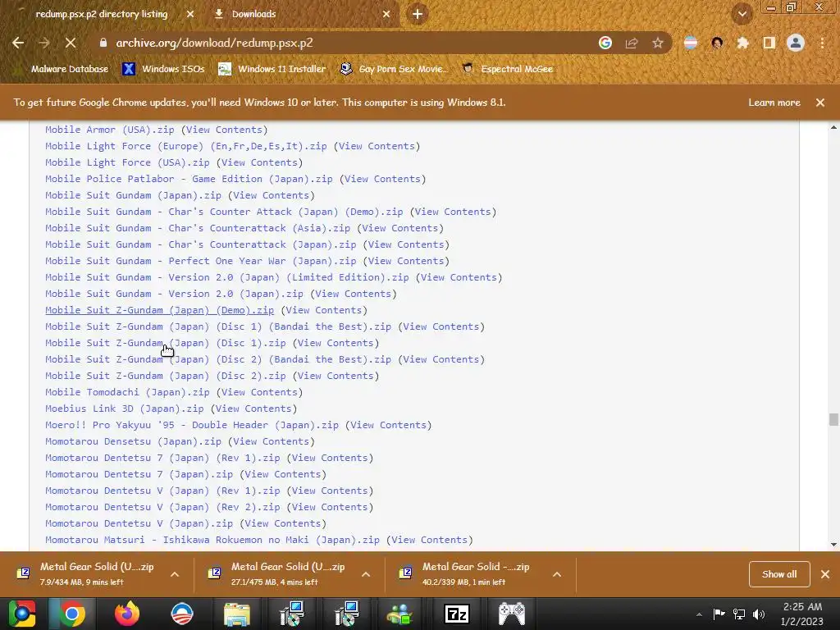Dismiss the Chrome update notification bar
Viewport: 840px width, 630px height.
tap(819, 103)
